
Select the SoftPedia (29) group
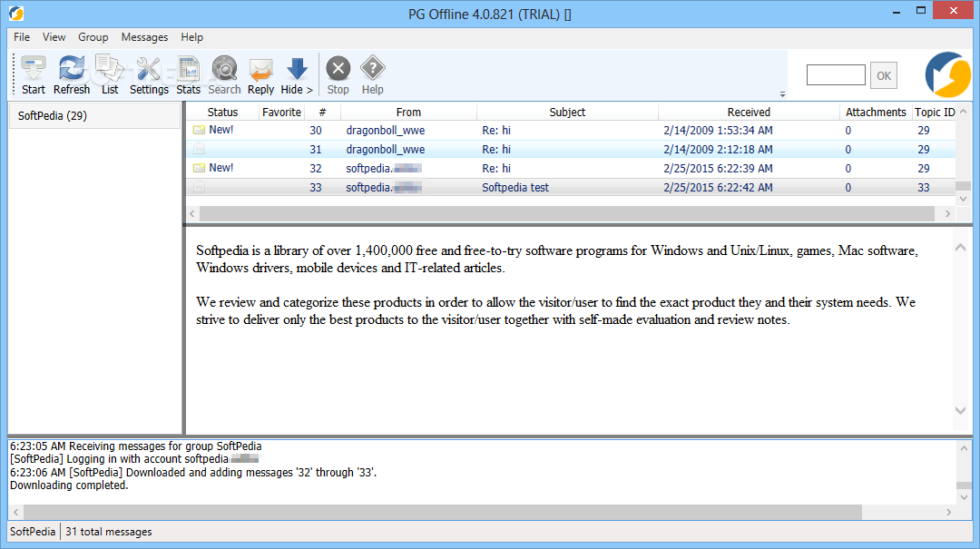(x=95, y=115)
